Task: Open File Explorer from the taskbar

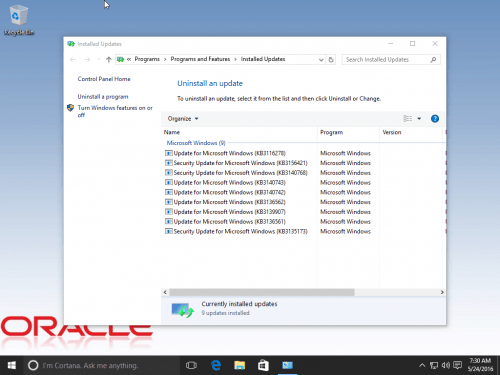Action: click(239, 365)
